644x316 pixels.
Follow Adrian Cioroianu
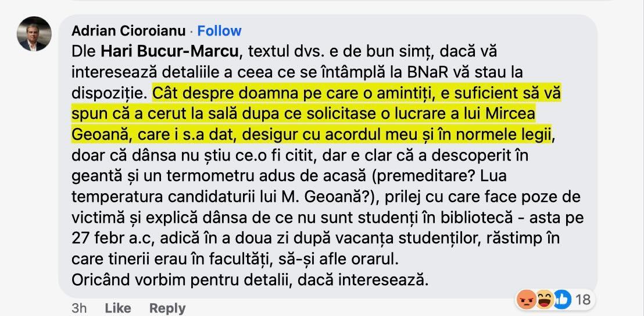click(x=219, y=31)
